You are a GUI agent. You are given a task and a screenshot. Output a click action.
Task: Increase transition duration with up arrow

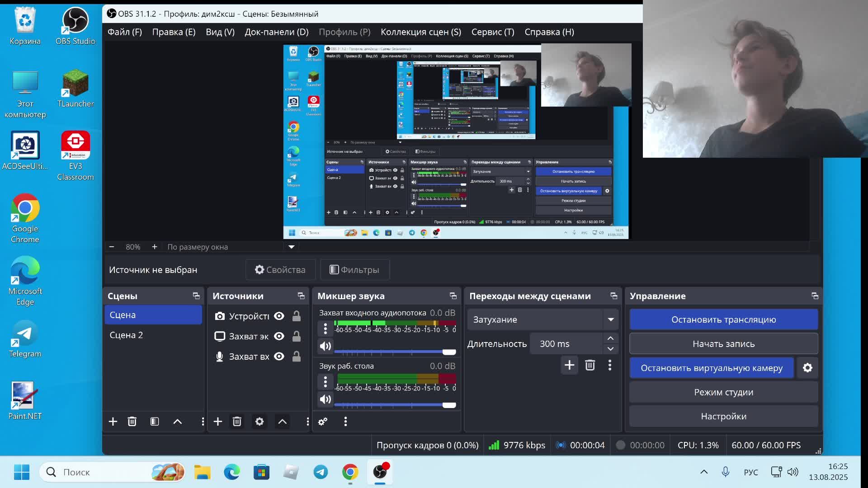coord(610,338)
